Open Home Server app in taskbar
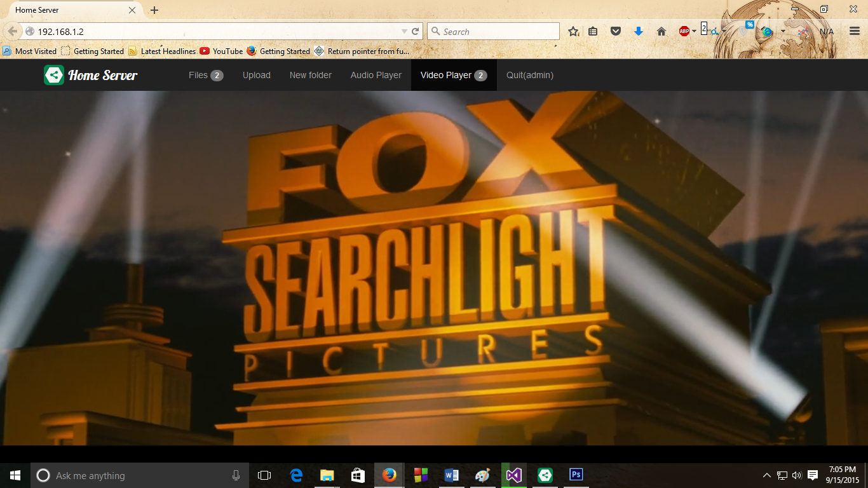Screen dimensions: 868x488 pyautogui.click(x=545, y=475)
